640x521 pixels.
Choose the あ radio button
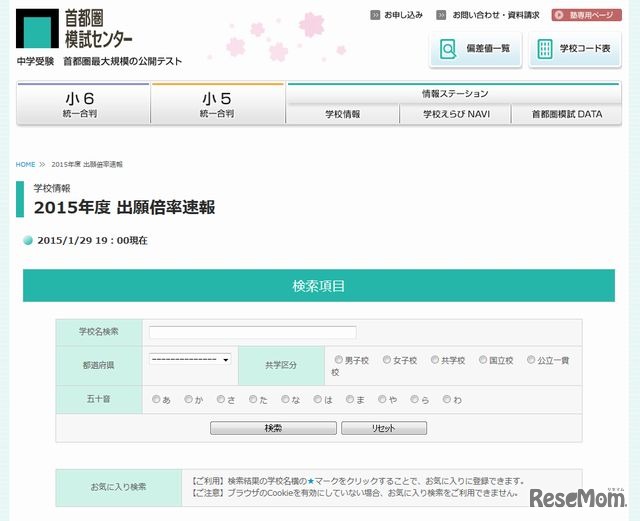(156, 399)
